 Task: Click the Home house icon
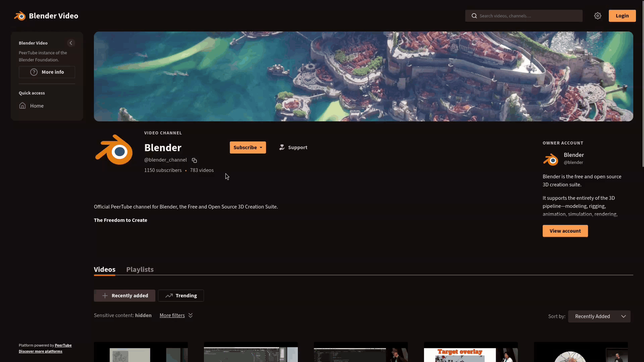(22, 106)
